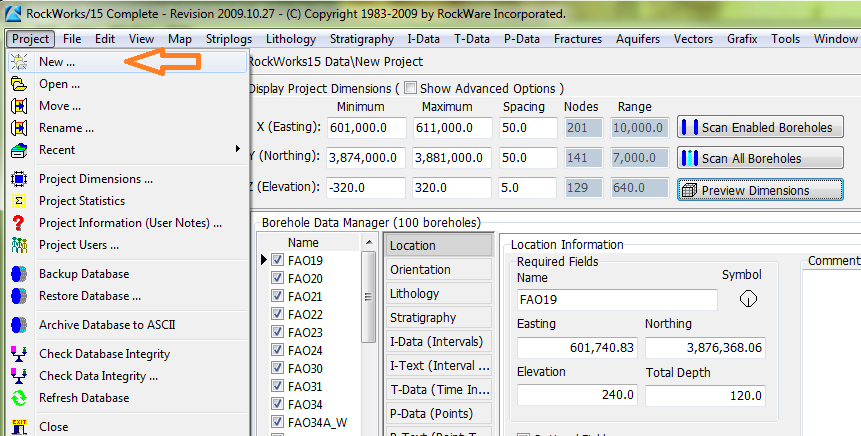
Task: Toggle Show Advanced Options checkbox
Action: pyautogui.click(x=410, y=88)
